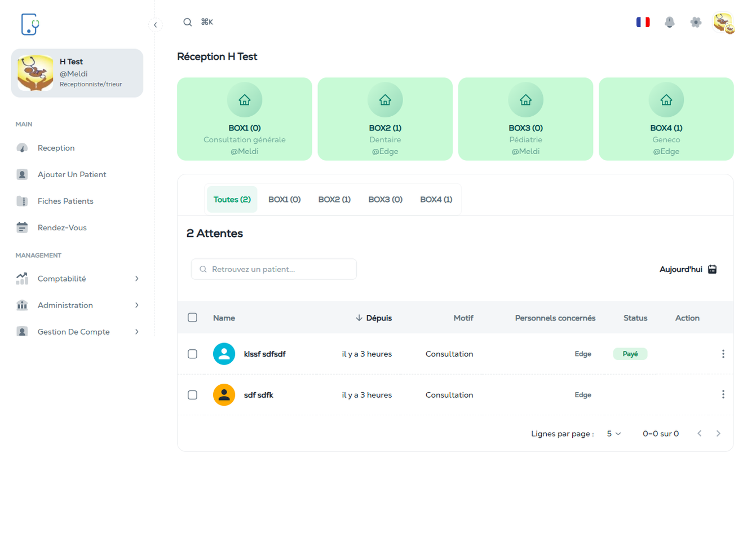Expand the Administration submenu chevron

coord(137,305)
